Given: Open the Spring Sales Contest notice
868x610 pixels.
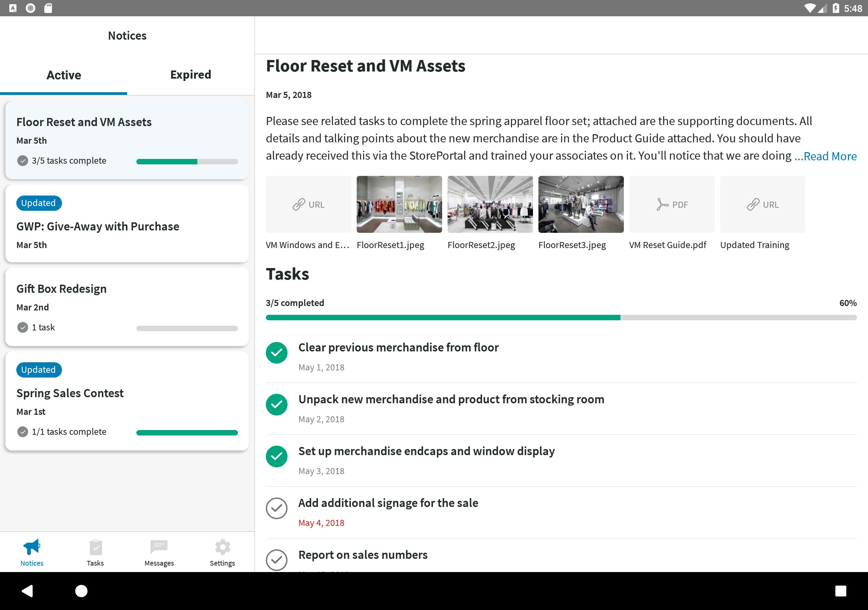Looking at the screenshot, I should click(127, 401).
